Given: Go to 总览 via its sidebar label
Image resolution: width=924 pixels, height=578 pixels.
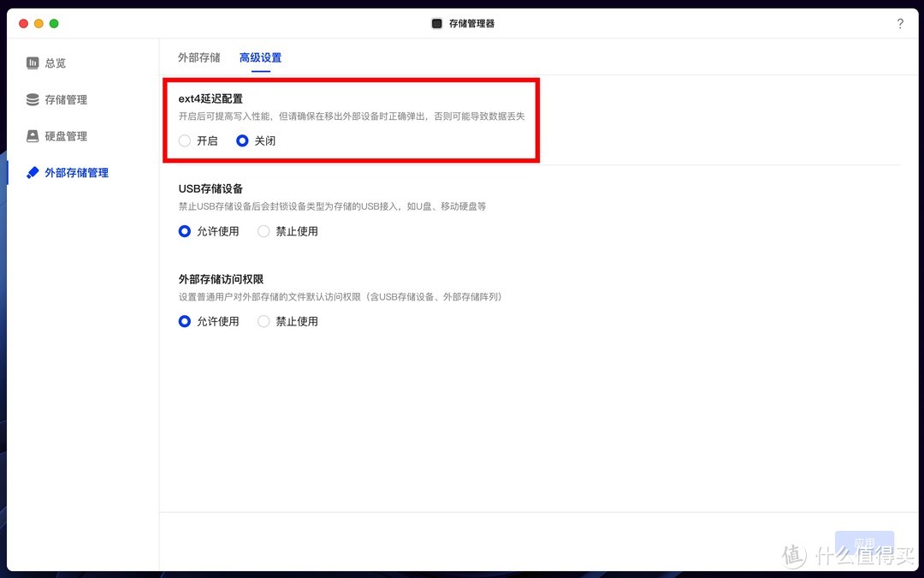Looking at the screenshot, I should [56, 63].
